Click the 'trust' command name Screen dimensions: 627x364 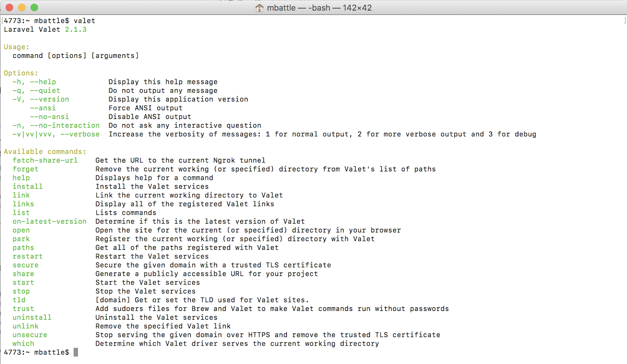tap(23, 309)
